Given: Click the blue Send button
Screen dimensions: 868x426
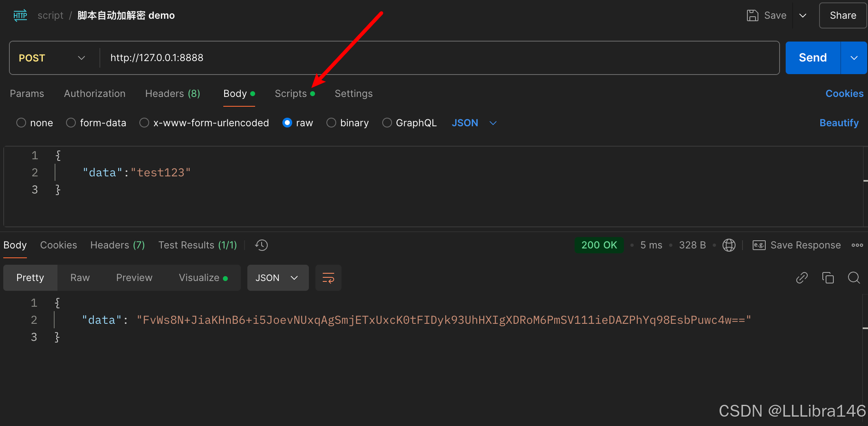Looking at the screenshot, I should 813,58.
